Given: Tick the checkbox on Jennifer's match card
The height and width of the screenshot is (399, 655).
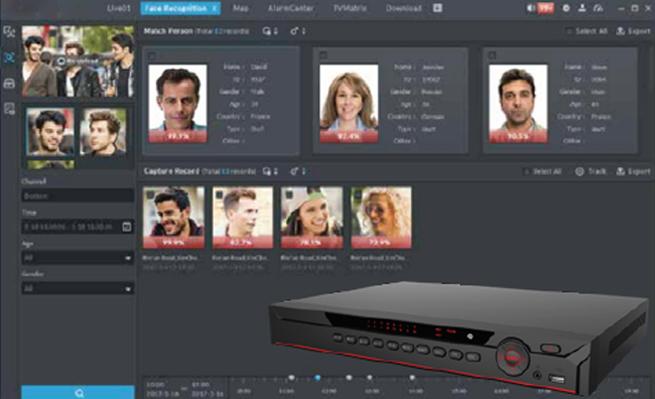Looking at the screenshot, I should click(x=323, y=55).
